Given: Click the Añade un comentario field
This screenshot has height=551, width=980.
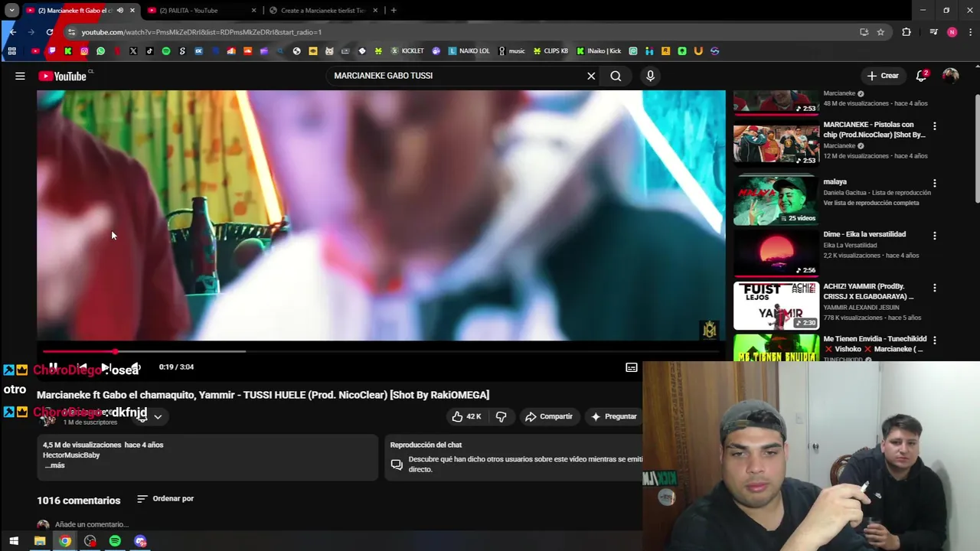Looking at the screenshot, I should pos(92,524).
